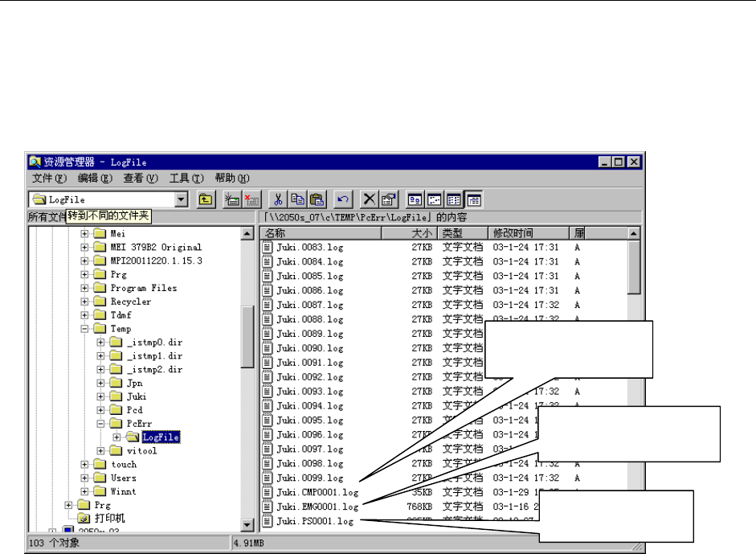Expand MEI 379B2 Original folder
The width and height of the screenshot is (756, 554).
click(84, 247)
